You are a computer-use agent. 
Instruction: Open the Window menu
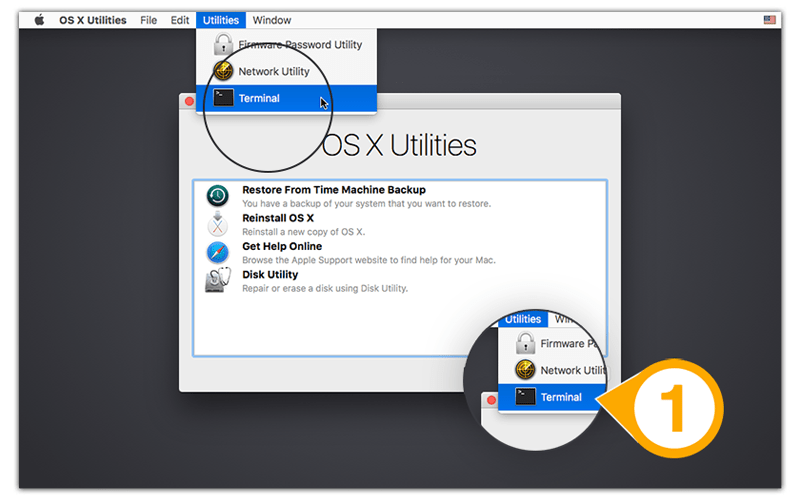coord(271,20)
